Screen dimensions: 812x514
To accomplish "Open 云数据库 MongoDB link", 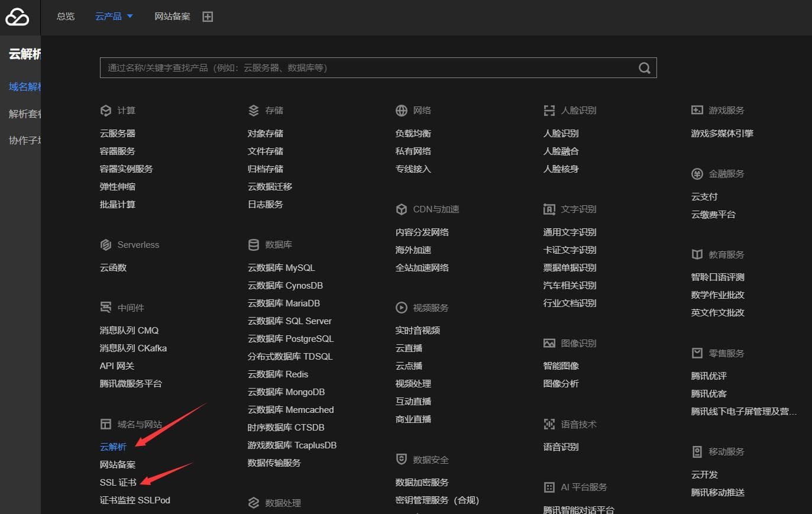I will 286,392.
